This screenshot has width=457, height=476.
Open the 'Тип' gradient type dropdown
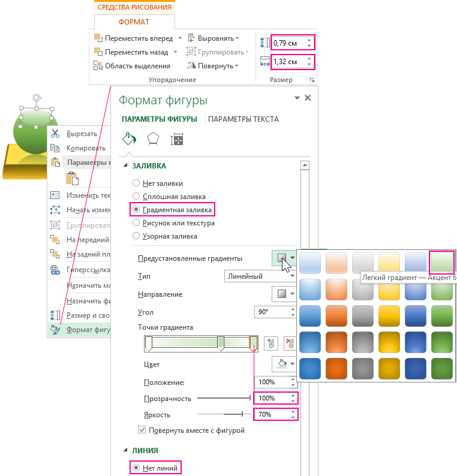(x=260, y=276)
